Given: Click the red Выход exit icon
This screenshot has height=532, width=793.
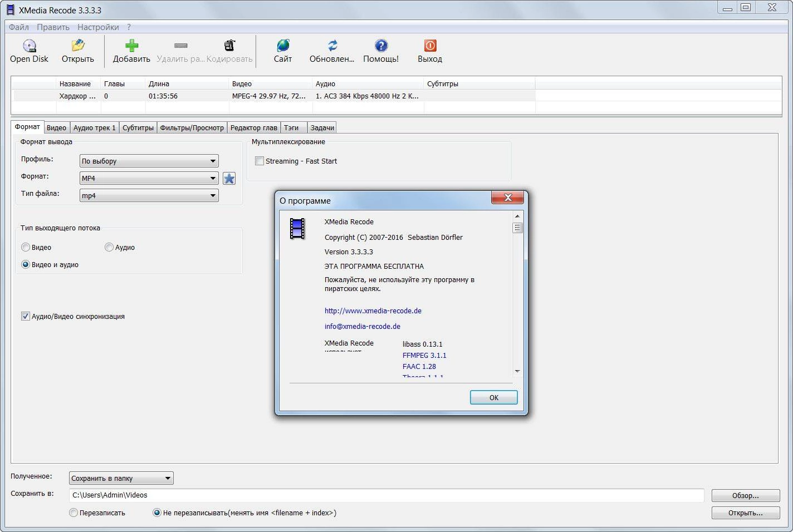Looking at the screenshot, I should pos(430,46).
